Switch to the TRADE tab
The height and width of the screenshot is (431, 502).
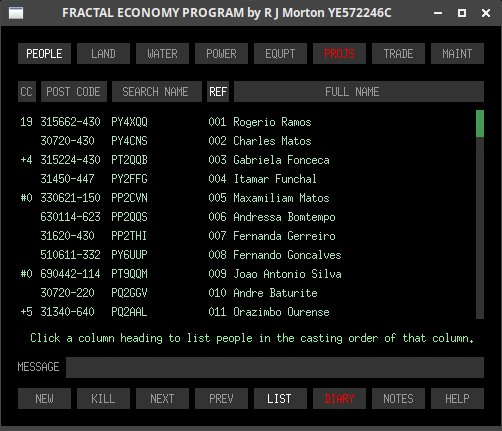[398, 54]
